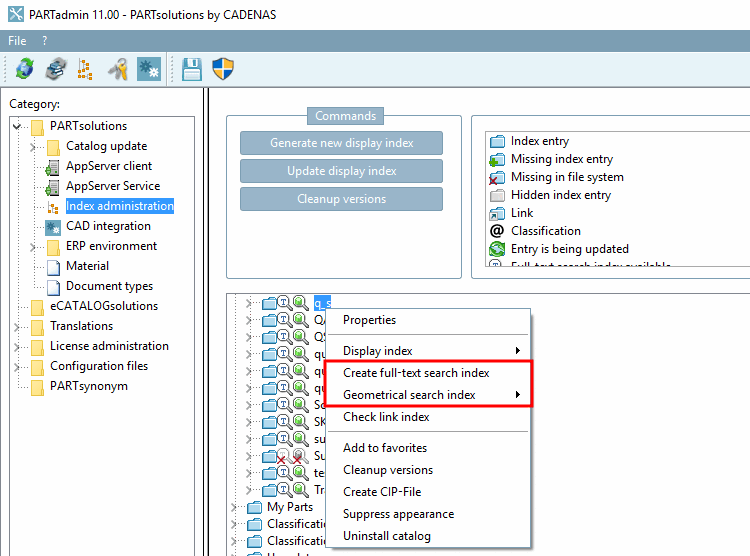
Task: Expand the Configuration files node
Action: tap(17, 367)
